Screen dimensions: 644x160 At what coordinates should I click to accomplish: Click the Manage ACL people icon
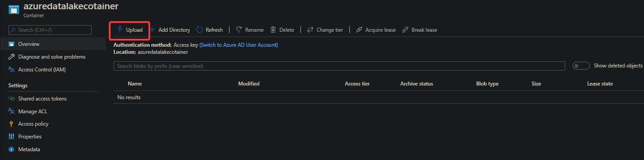11,112
